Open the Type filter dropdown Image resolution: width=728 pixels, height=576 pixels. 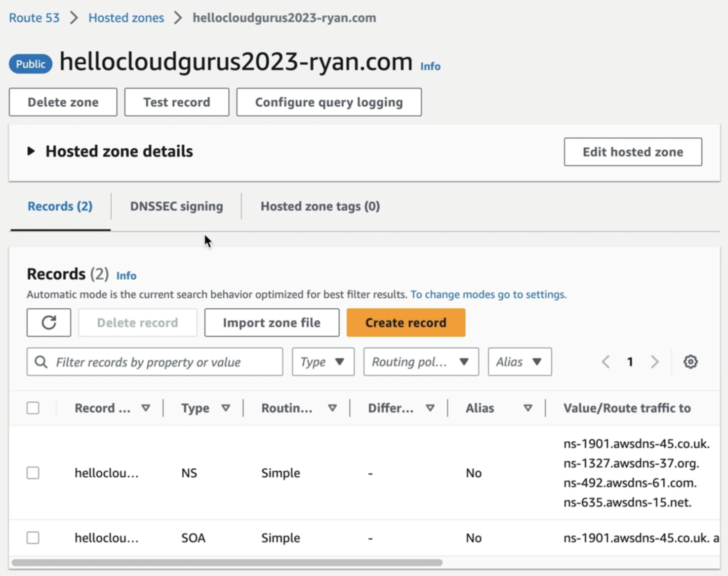(323, 362)
